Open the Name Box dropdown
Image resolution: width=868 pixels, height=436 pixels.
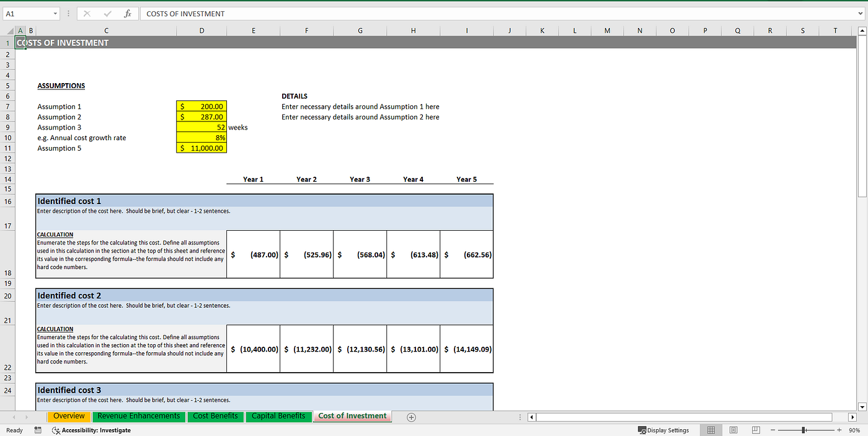tap(55, 13)
